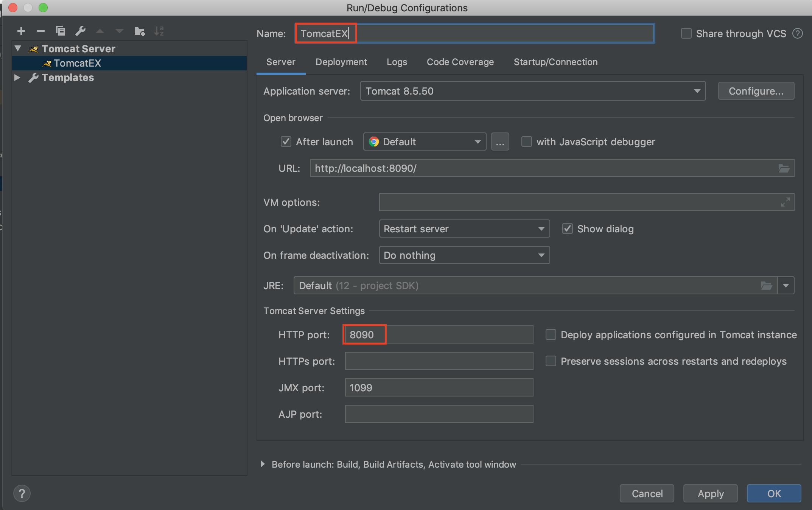Copy the selected configuration
The height and width of the screenshot is (510, 812).
(61, 31)
